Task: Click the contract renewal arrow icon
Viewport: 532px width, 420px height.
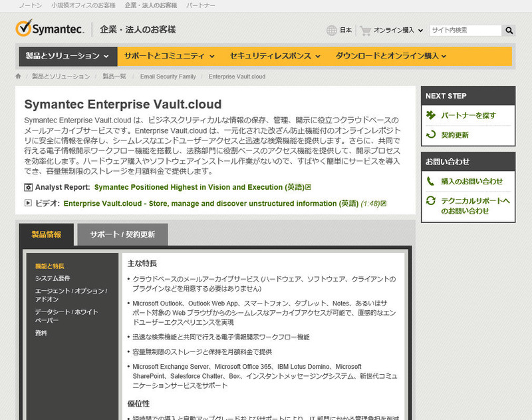Action: [431, 135]
